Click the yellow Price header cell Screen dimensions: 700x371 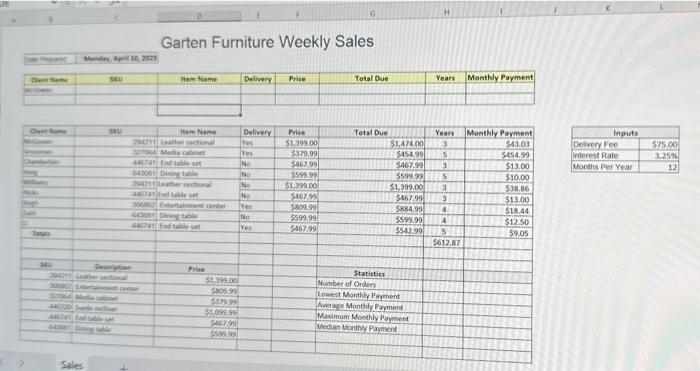pos(297,79)
